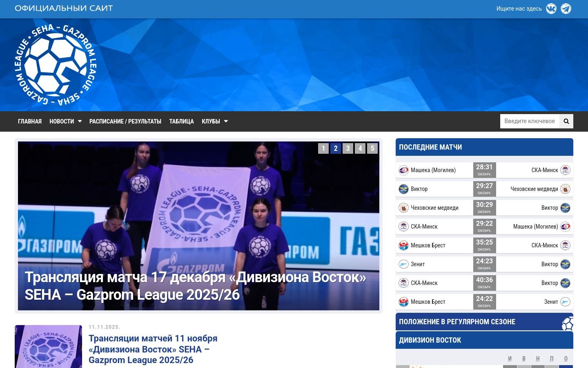Viewport: 588px width, 368px height.
Task: Open the 29:22 match score
Action: 484,227
